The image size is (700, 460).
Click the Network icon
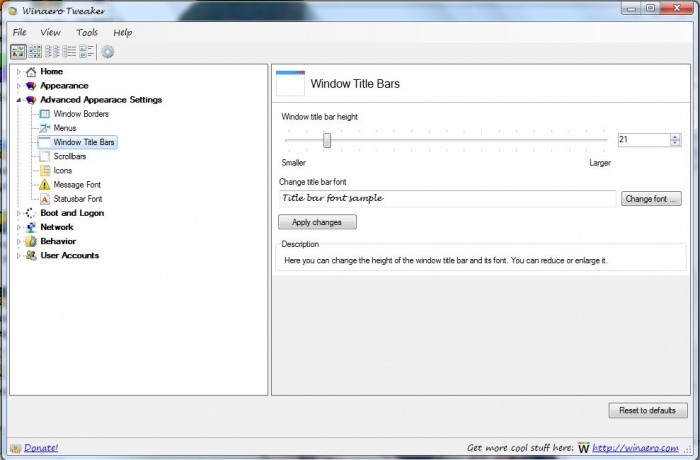click(31, 227)
